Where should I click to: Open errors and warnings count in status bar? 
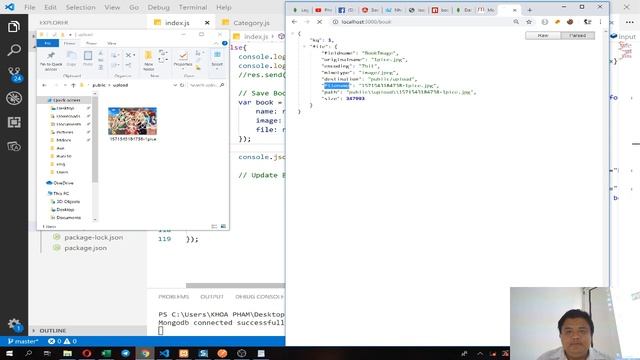coord(62,341)
